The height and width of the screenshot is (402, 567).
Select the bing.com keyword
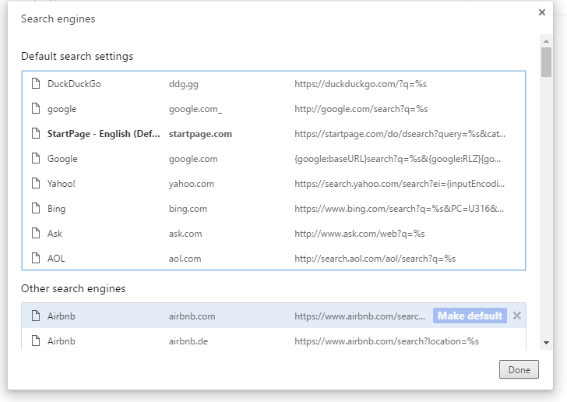(x=188, y=209)
